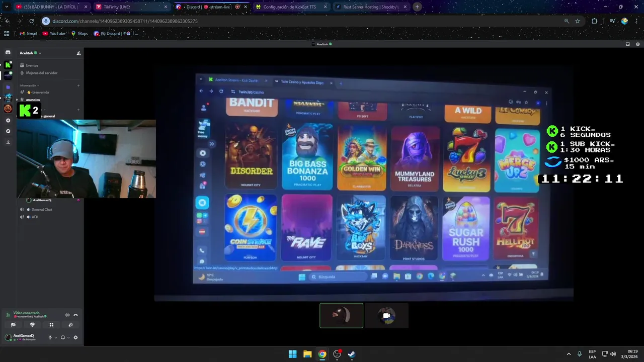Open invite people icon beside Acelitoh
The height and width of the screenshot is (362, 644).
click(x=78, y=53)
